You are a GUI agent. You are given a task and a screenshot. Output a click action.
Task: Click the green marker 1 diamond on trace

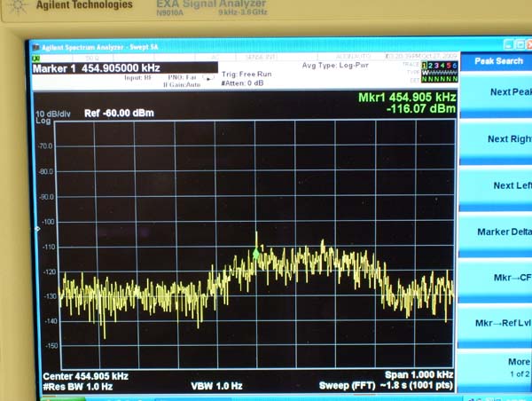click(256, 253)
